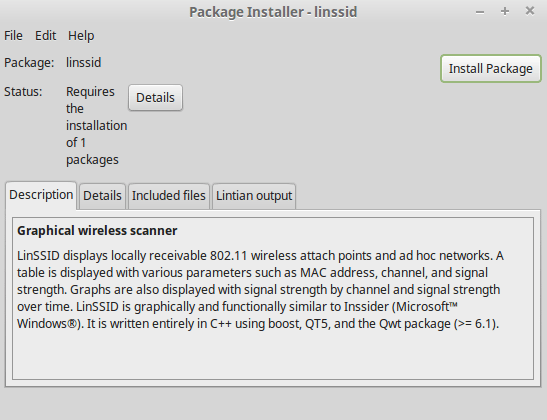Click the Package: label
Viewport: 547px width, 420px height.
29,63
